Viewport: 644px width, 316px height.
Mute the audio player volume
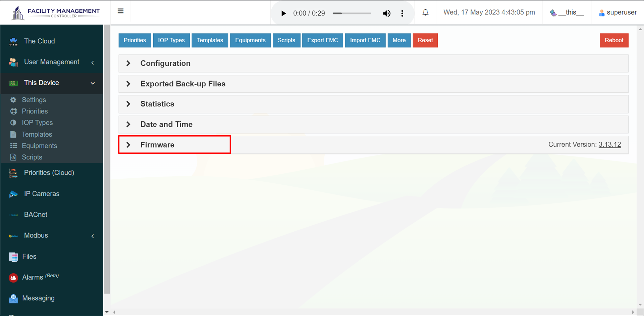(x=387, y=13)
